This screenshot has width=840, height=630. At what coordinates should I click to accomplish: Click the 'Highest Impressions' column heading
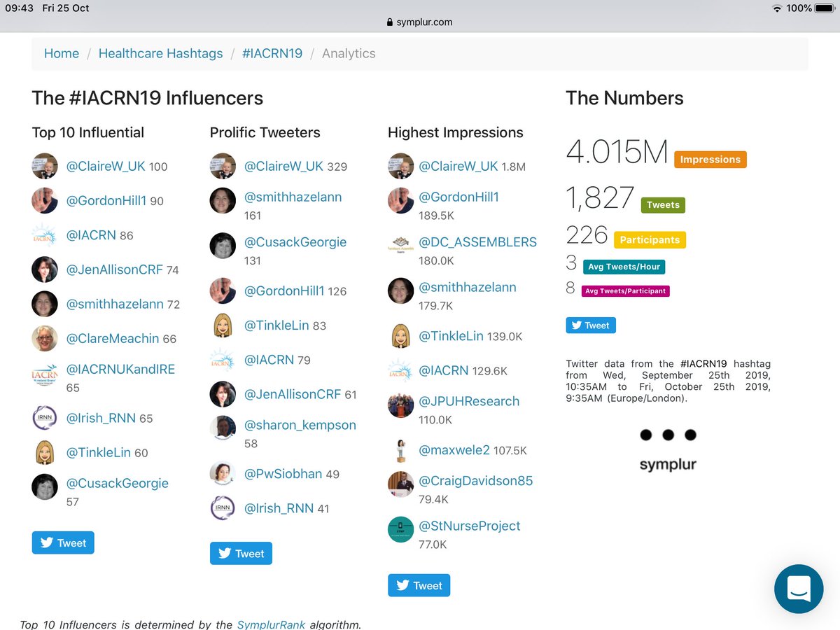point(456,132)
